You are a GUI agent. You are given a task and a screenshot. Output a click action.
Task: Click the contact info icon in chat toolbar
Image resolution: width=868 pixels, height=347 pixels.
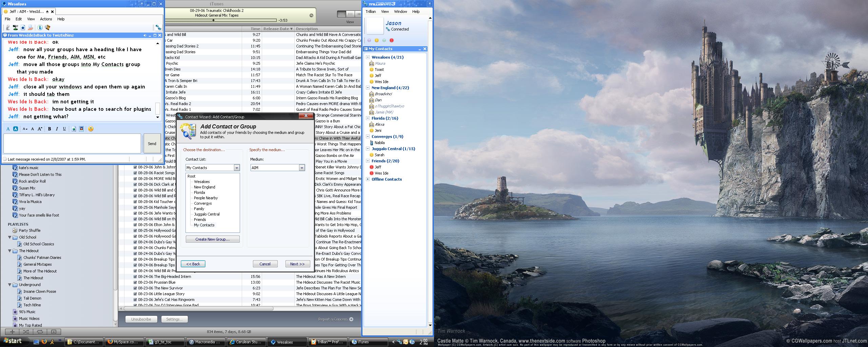(x=40, y=27)
